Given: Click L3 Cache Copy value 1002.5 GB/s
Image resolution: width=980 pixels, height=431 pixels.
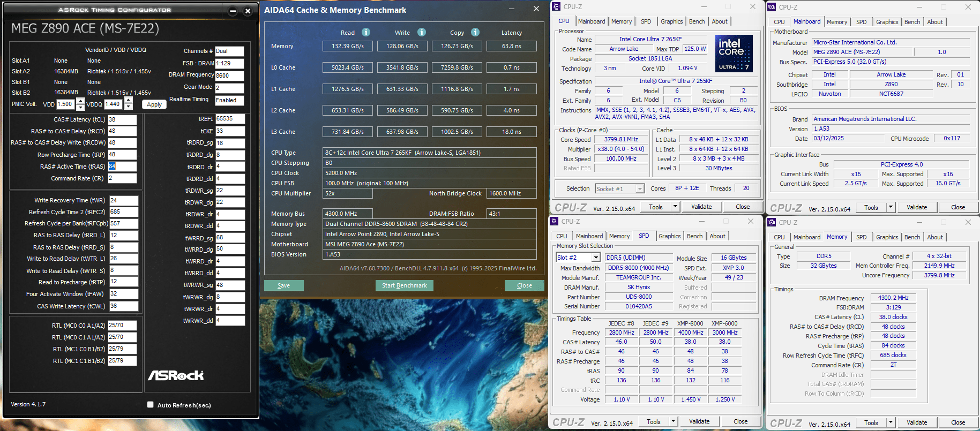Looking at the screenshot, I should tap(457, 132).
